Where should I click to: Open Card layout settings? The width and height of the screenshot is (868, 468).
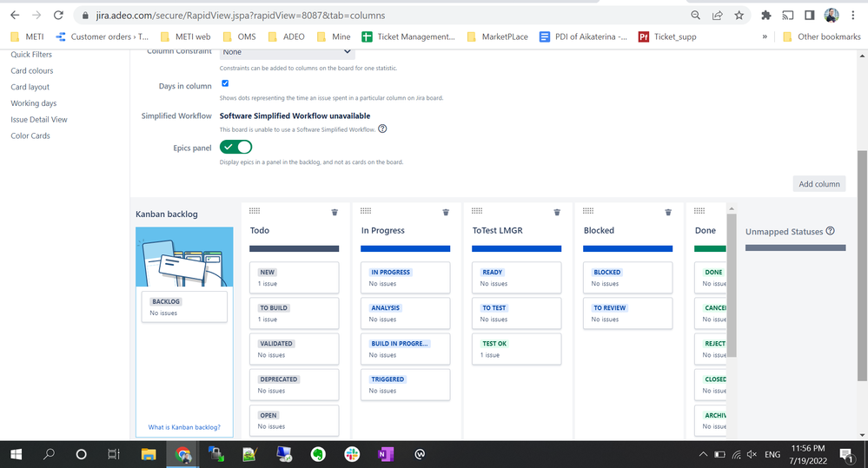tap(30, 87)
